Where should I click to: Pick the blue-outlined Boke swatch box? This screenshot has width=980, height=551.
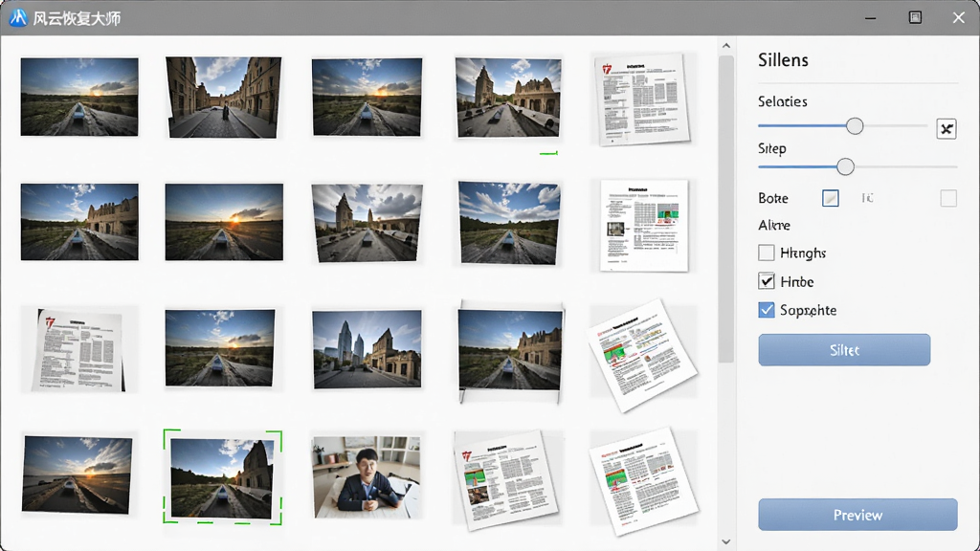[x=830, y=198]
